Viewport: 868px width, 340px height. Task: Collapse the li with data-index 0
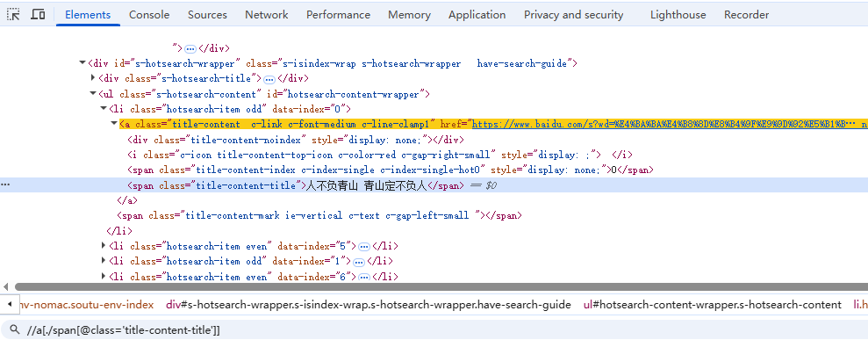coord(104,109)
